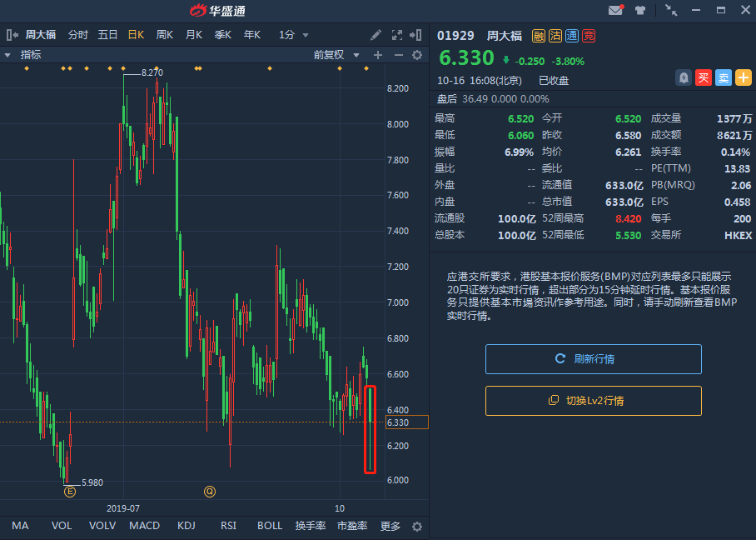
Task: Click the 沽 short-sell badge
Action: 555,36
